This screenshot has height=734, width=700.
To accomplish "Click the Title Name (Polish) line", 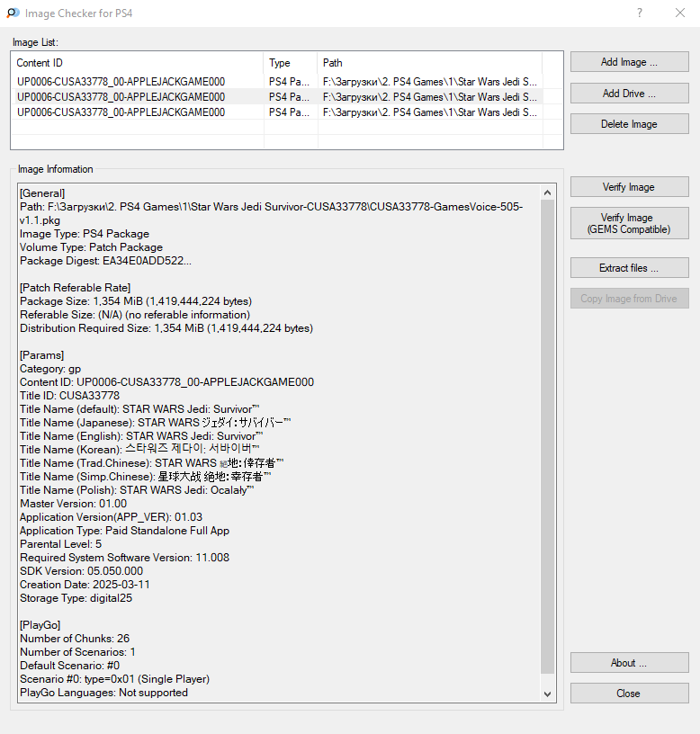I will point(137,490).
